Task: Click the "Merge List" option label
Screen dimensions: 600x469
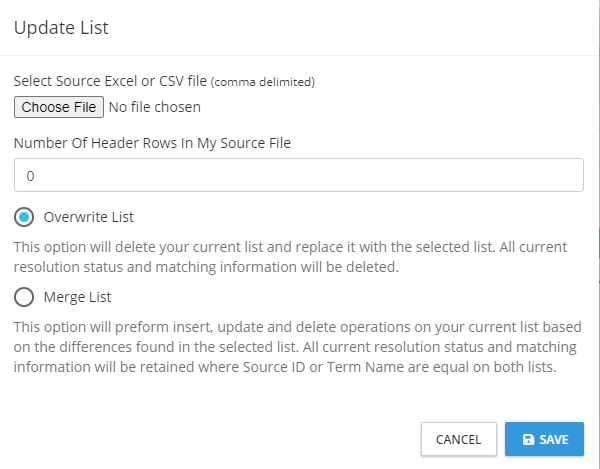Action: pyautogui.click(x=78, y=297)
